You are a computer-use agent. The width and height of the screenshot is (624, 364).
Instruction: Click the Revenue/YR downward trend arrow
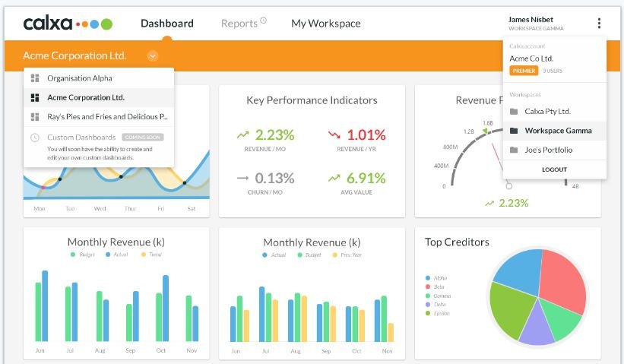[334, 135]
